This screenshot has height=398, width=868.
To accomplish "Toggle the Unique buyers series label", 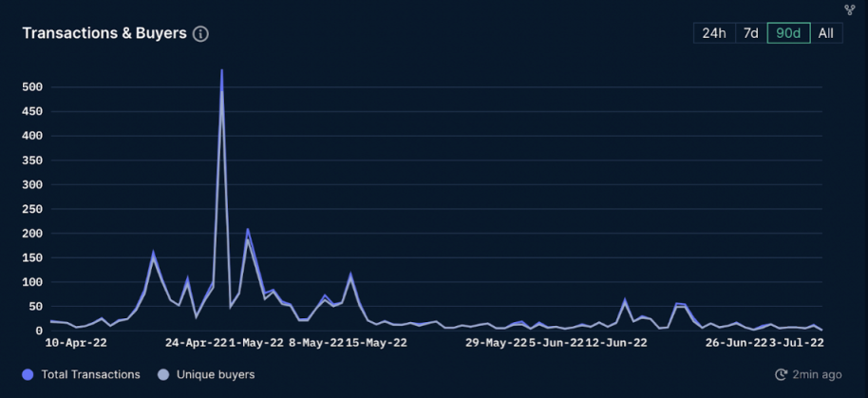I will tap(216, 375).
